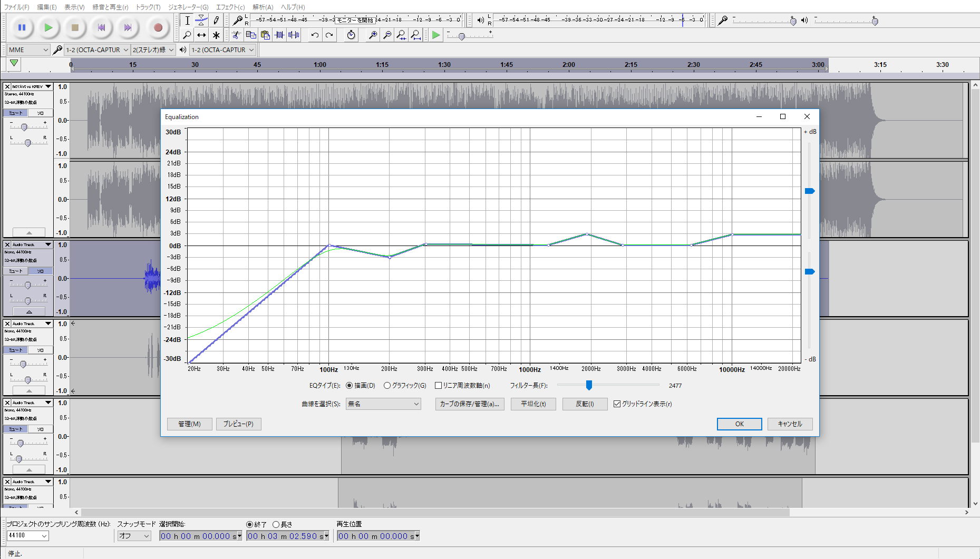This screenshot has width=980, height=559.
Task: Open the トラック(T) menu
Action: (148, 7)
